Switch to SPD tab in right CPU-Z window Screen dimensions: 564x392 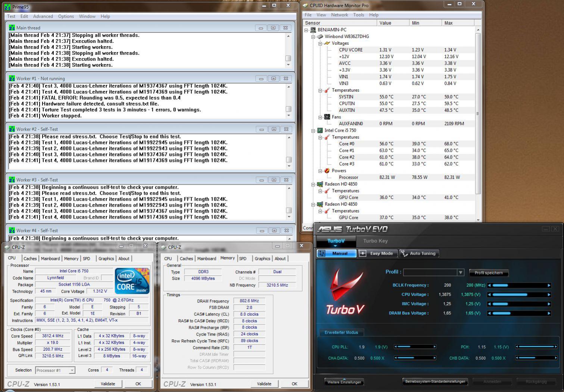[243, 258]
